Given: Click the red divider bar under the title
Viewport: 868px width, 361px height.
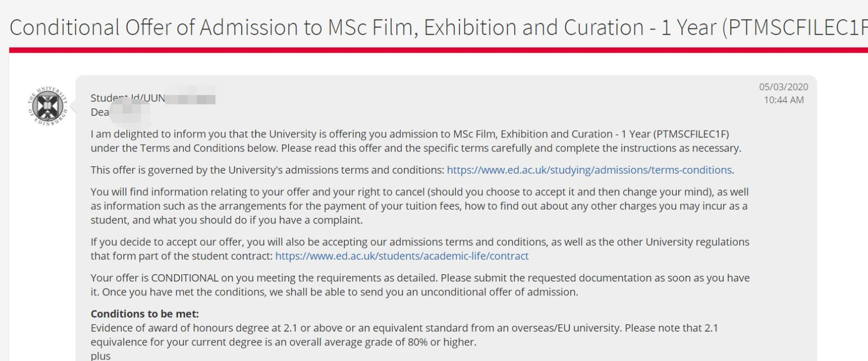Looking at the screenshot, I should pyautogui.click(x=439, y=50).
